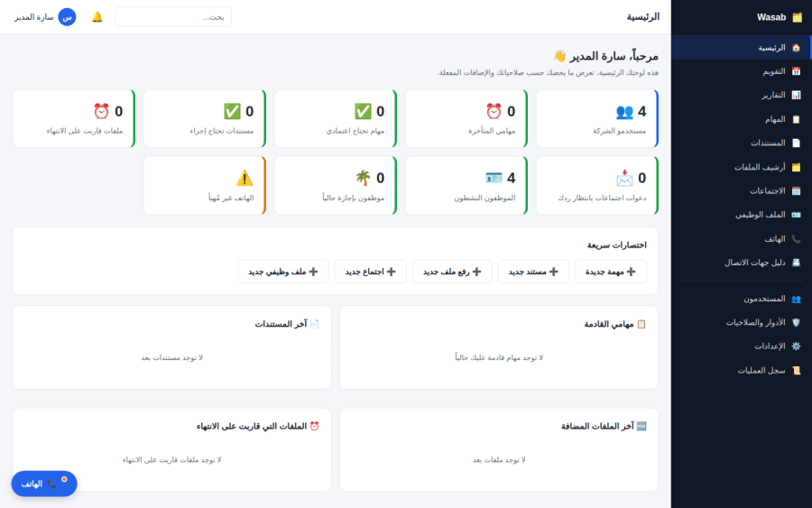Screen dimensions: 812x508
Task: Click the calendar icon beside التقويم
Action: click(x=796, y=71)
